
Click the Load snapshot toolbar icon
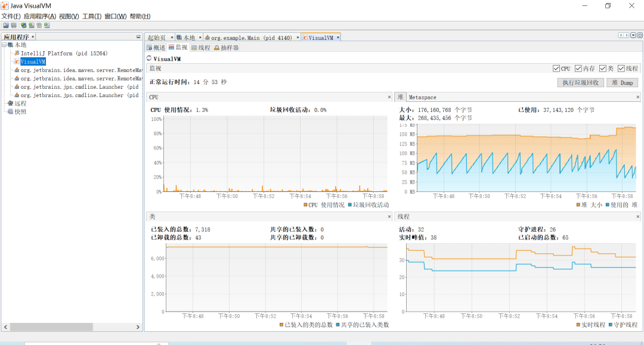(x=6, y=26)
